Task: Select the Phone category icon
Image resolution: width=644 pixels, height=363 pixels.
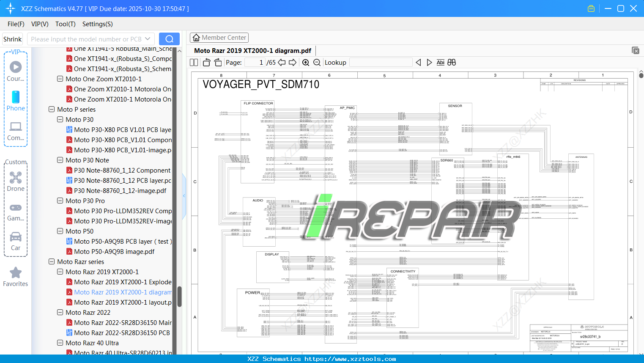Action: pyautogui.click(x=16, y=101)
